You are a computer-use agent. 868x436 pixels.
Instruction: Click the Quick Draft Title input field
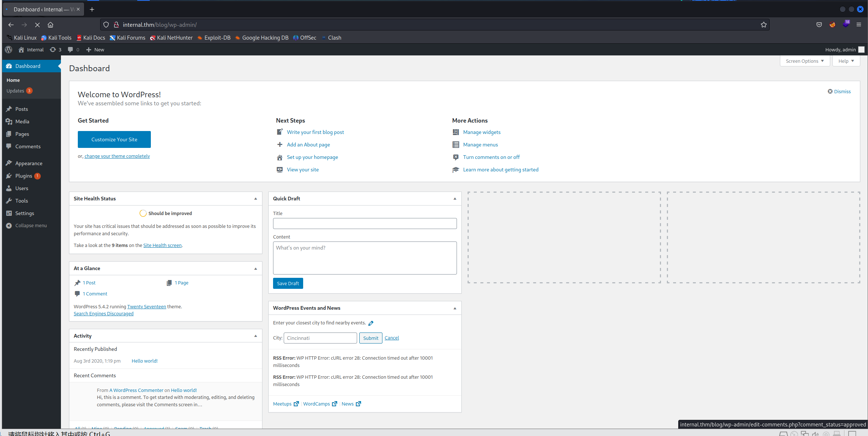pyautogui.click(x=364, y=224)
